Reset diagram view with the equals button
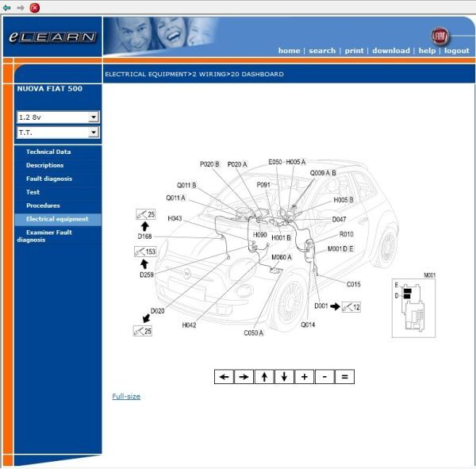476x469 pixels. tap(344, 377)
